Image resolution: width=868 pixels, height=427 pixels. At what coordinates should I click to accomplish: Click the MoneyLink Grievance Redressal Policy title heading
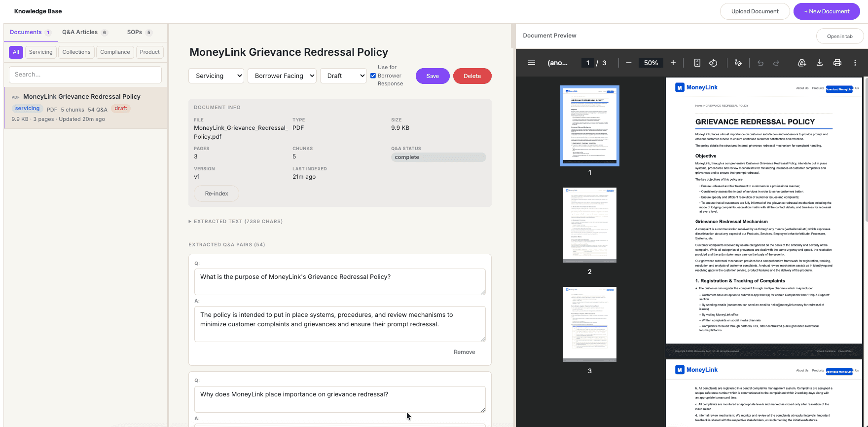(289, 52)
